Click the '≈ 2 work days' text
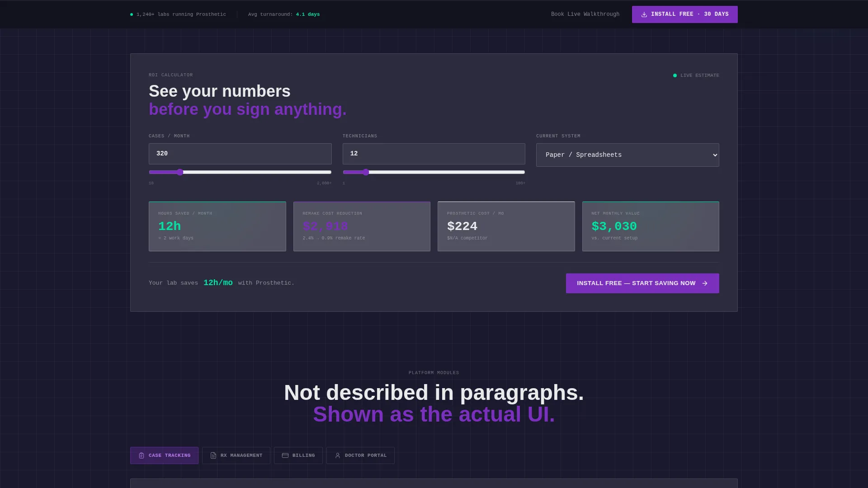 (176, 238)
